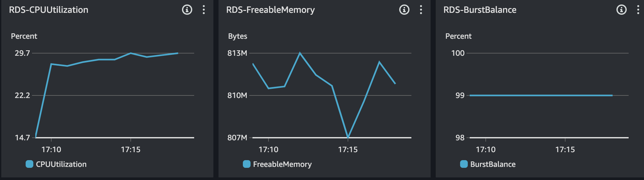The width and height of the screenshot is (644, 180).
Task: Click the CPUUtilization legend color swatch
Action: pyautogui.click(x=29, y=164)
